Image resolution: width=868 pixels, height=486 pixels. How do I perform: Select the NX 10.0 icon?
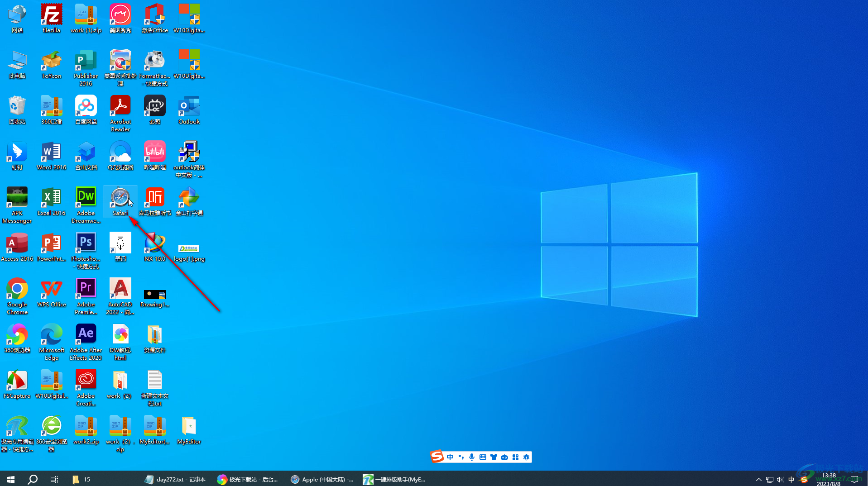click(x=155, y=247)
